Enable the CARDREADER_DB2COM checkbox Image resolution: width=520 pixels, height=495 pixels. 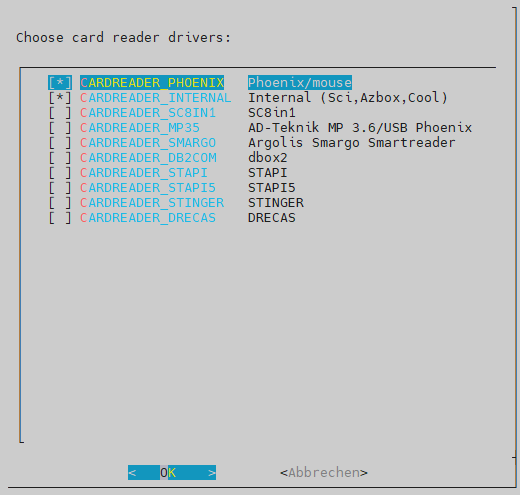pyautogui.click(x=60, y=158)
